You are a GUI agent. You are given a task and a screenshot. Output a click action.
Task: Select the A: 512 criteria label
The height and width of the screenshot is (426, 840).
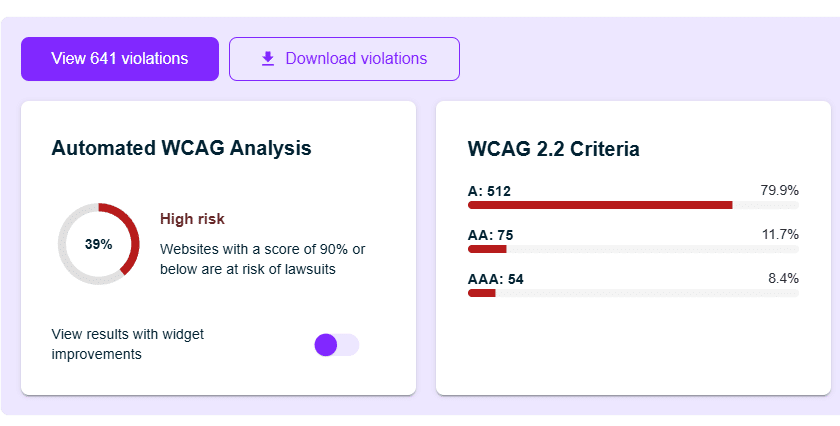tap(490, 191)
